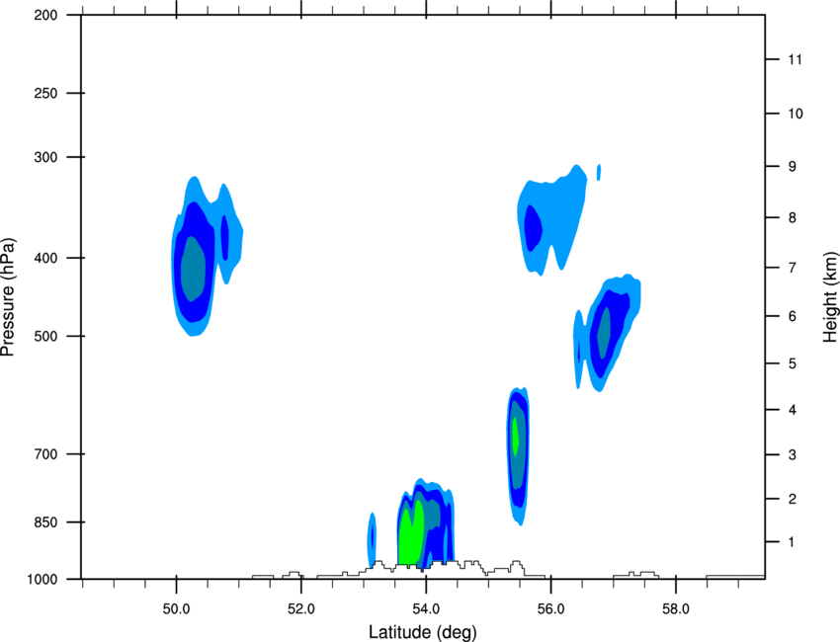Click the 10 km height label

pos(795,114)
